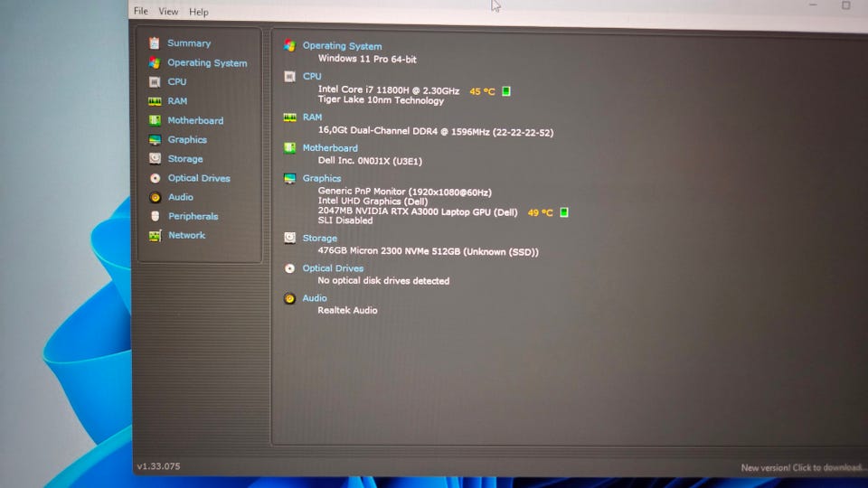
Task: Follow the Audio heading link in summary
Action: click(315, 298)
